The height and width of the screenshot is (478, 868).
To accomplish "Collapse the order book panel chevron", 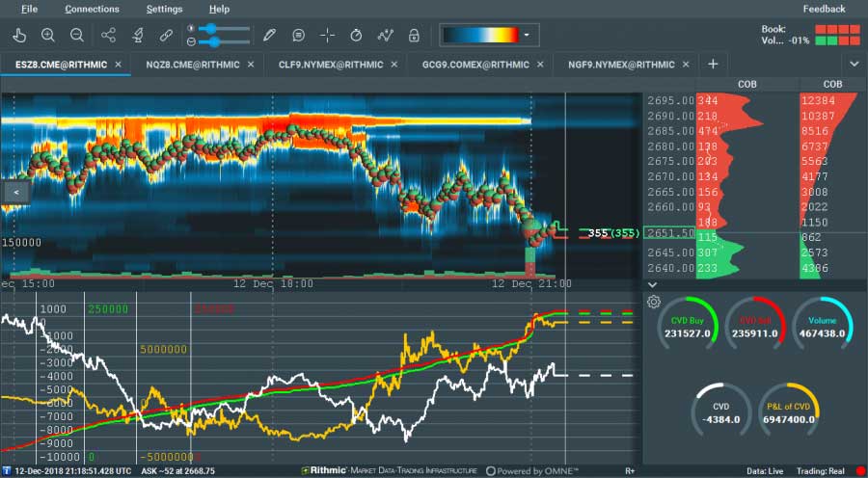I will click(652, 284).
